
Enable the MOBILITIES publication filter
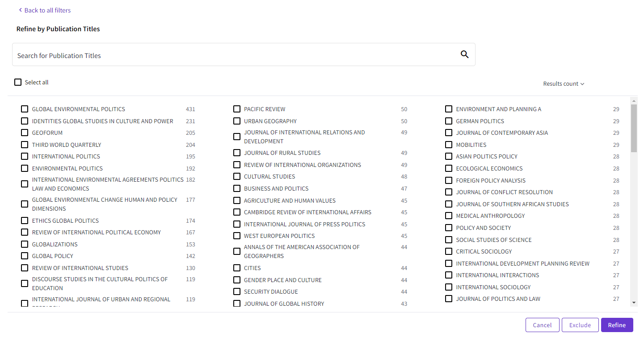pos(449,145)
